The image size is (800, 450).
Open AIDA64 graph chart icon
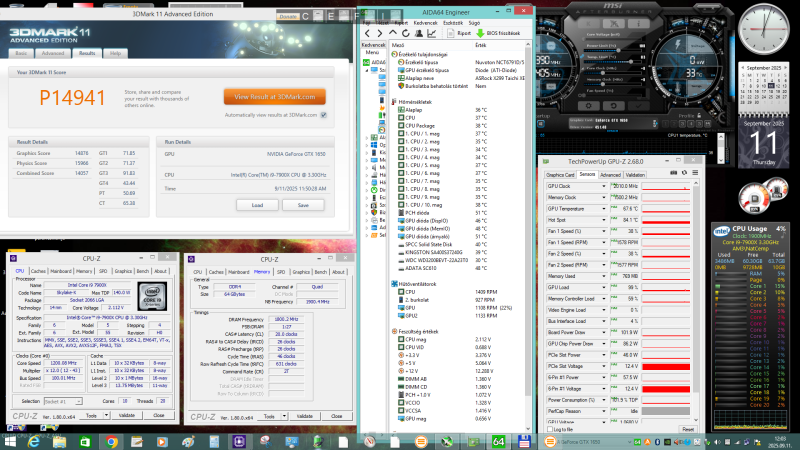(x=432, y=34)
